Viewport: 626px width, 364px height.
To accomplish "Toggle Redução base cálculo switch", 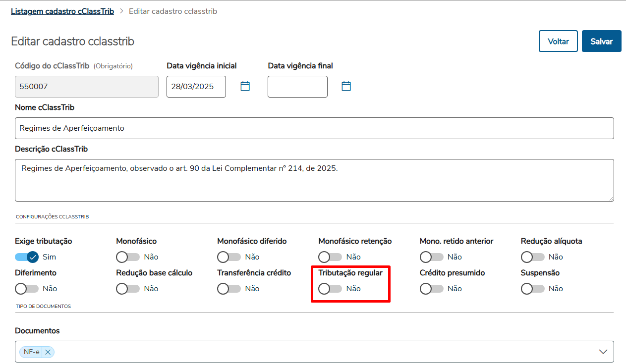I will click(x=128, y=289).
